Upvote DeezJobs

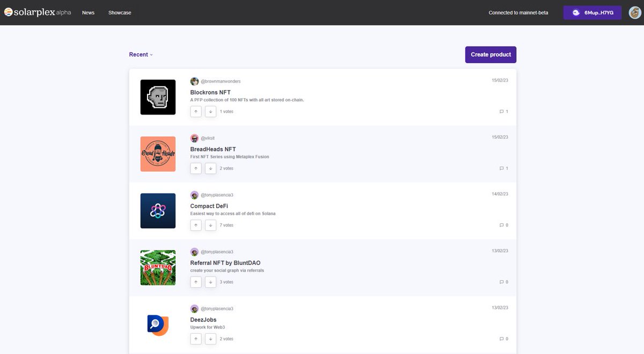(x=196, y=339)
